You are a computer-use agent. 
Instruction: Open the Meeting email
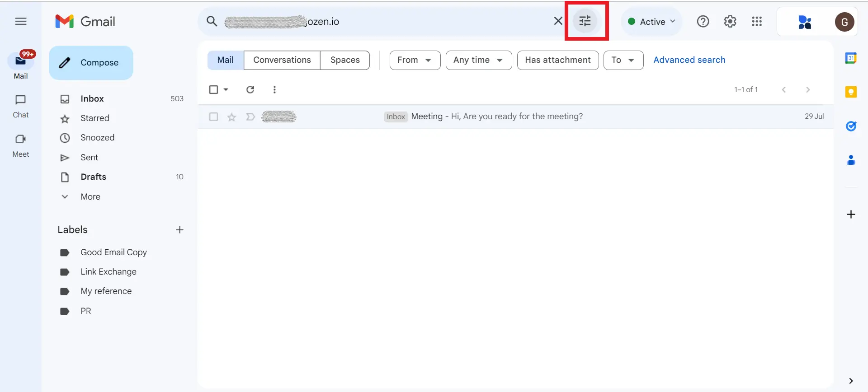(516, 117)
